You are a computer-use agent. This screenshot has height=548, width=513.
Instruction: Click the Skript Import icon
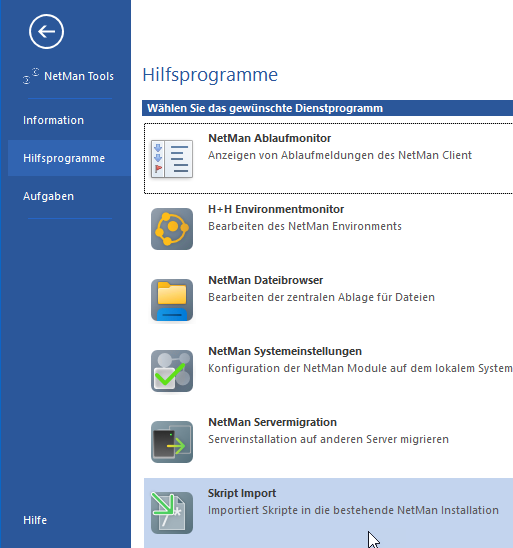[x=172, y=513]
